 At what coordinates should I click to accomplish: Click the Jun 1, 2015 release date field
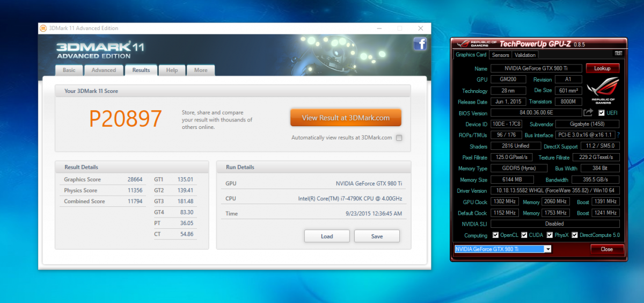[x=508, y=102]
